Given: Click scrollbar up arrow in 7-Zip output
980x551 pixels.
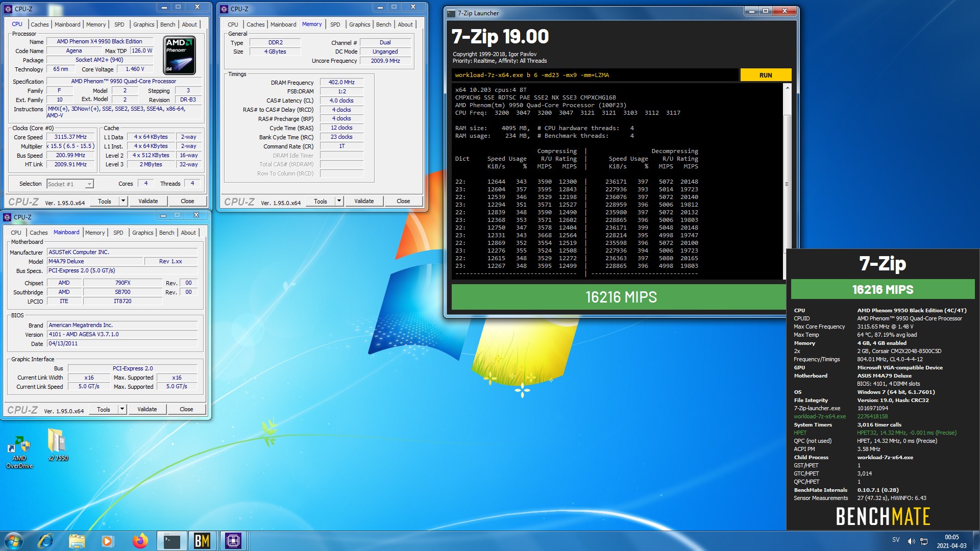Looking at the screenshot, I should click(787, 88).
